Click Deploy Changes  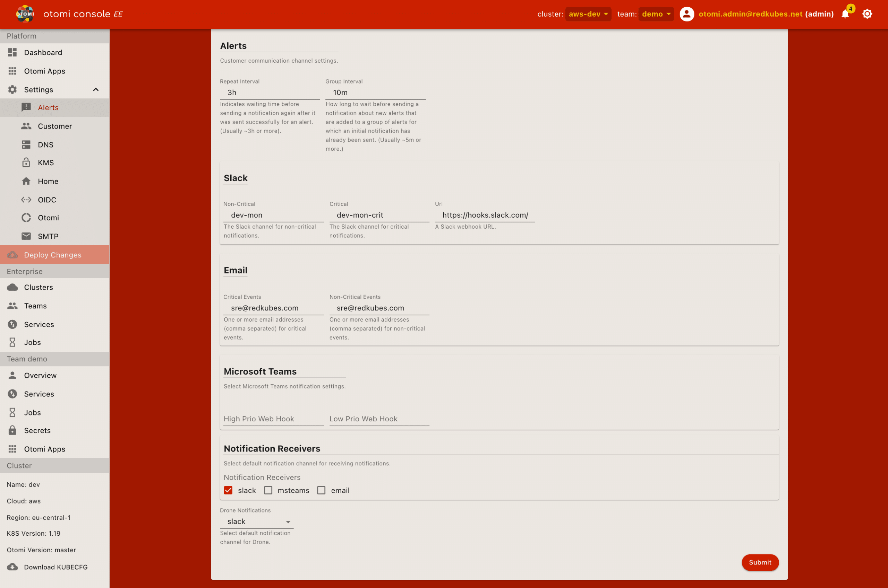(x=52, y=255)
